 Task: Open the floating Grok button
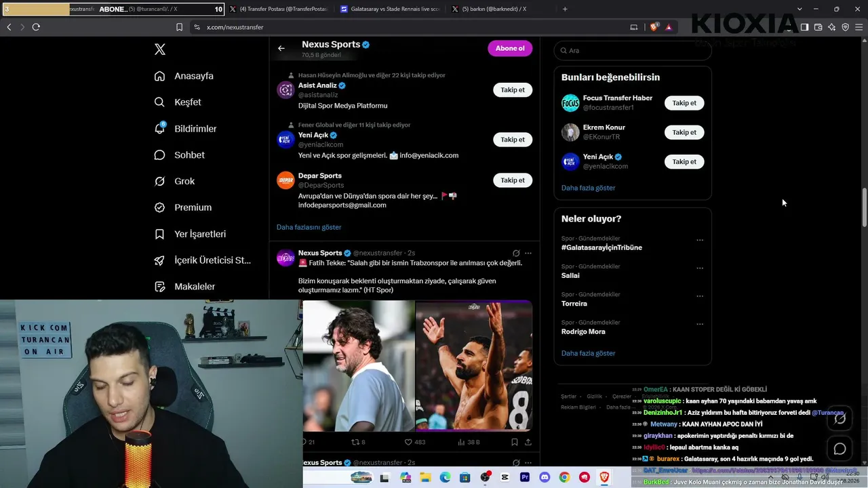tap(840, 419)
